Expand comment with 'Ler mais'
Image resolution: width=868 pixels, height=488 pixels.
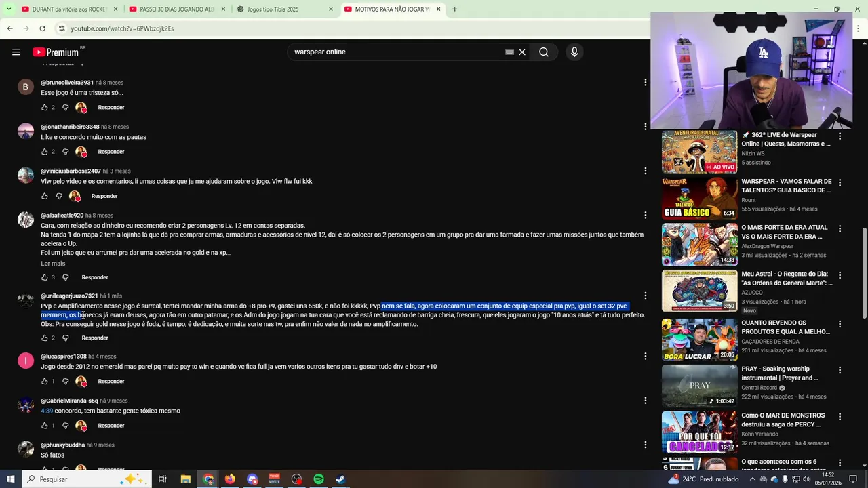click(53, 264)
